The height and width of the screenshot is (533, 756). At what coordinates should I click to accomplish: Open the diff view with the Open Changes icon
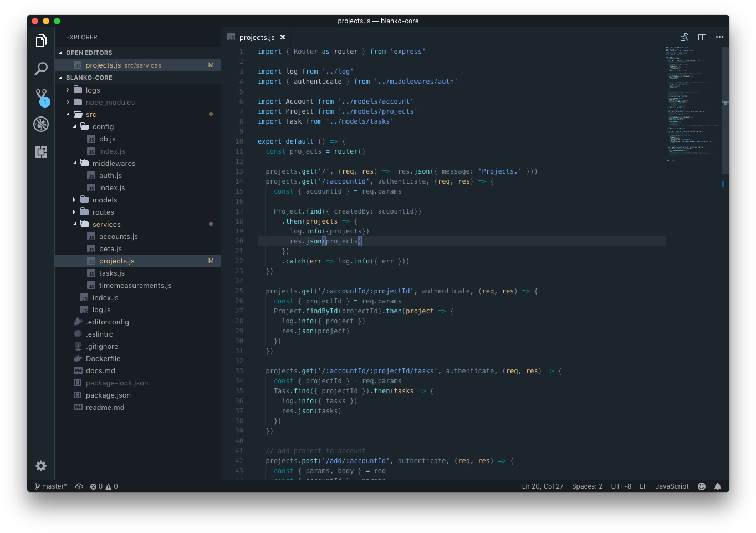684,37
